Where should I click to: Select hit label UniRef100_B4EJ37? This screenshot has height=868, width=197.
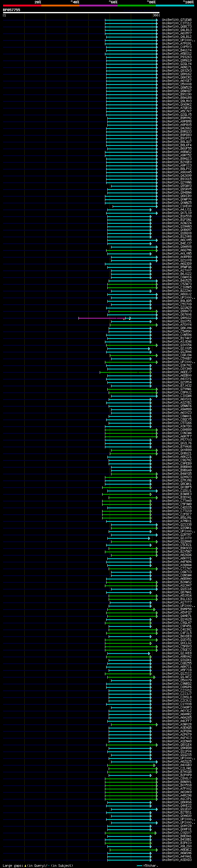point(177,243)
